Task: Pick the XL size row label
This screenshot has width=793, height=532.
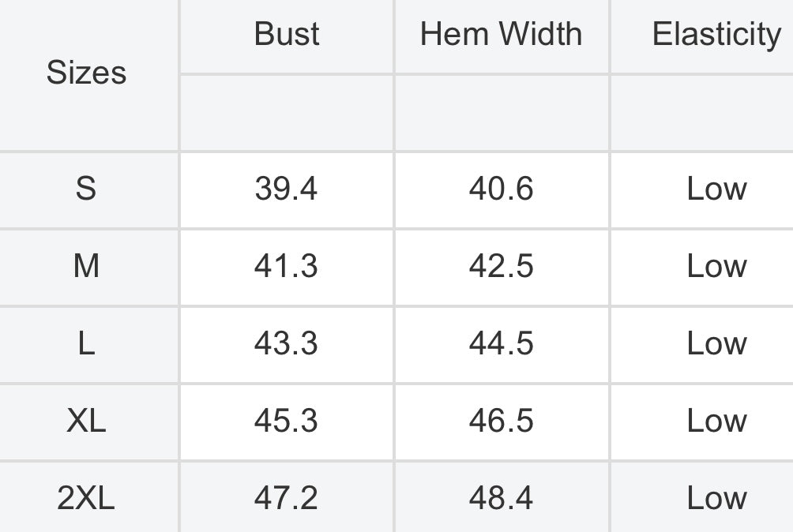Action: pos(86,421)
